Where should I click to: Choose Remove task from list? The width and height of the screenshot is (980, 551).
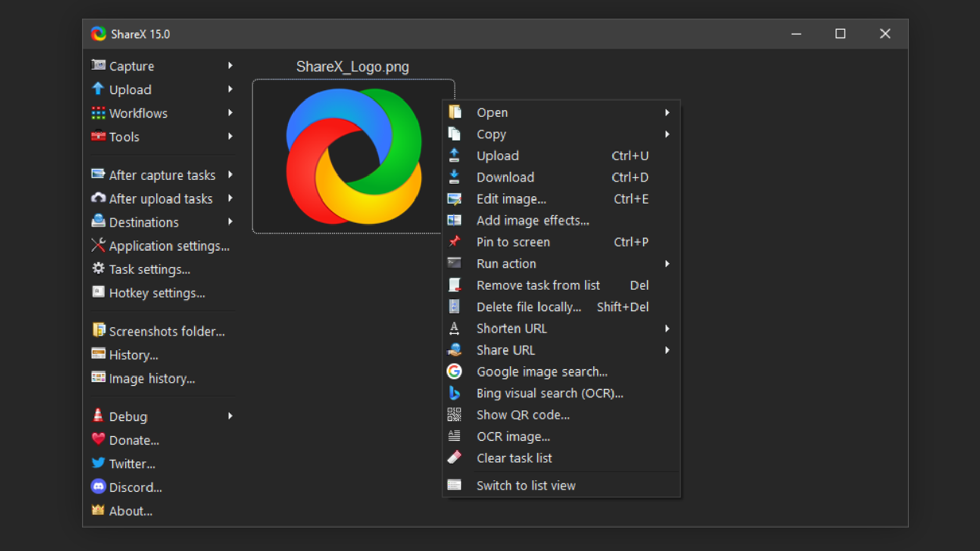(538, 285)
